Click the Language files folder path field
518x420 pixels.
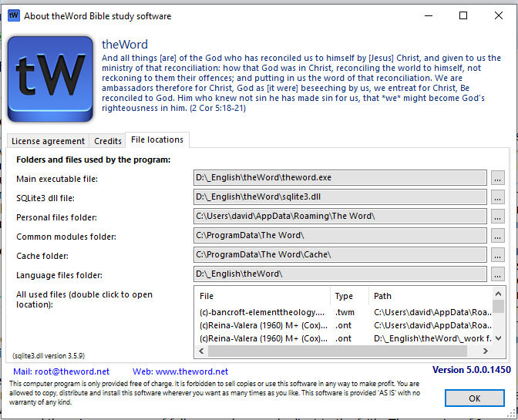click(340, 274)
